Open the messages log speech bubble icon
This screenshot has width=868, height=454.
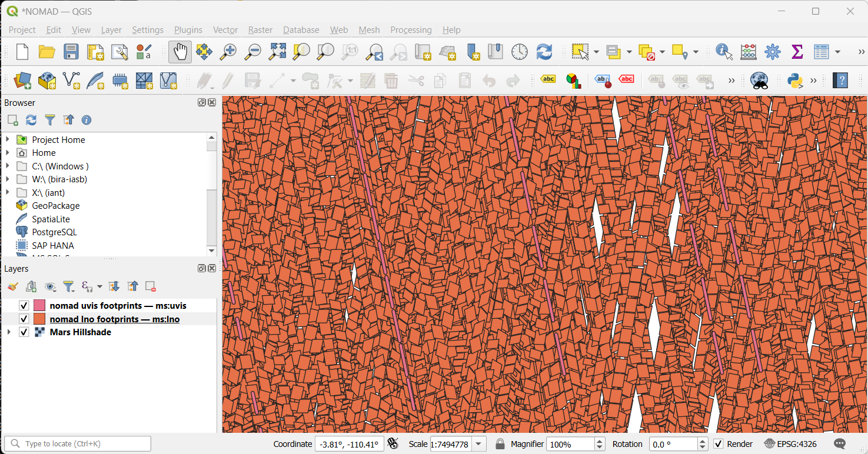(x=840, y=444)
